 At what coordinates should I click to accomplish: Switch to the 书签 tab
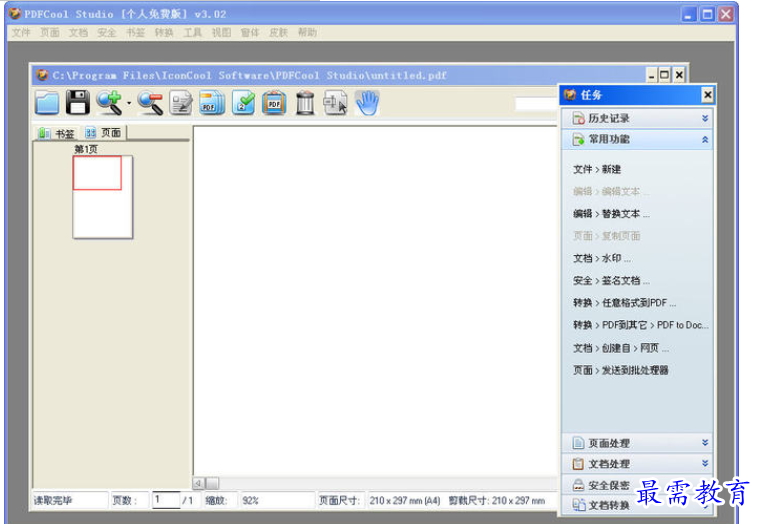(x=57, y=133)
